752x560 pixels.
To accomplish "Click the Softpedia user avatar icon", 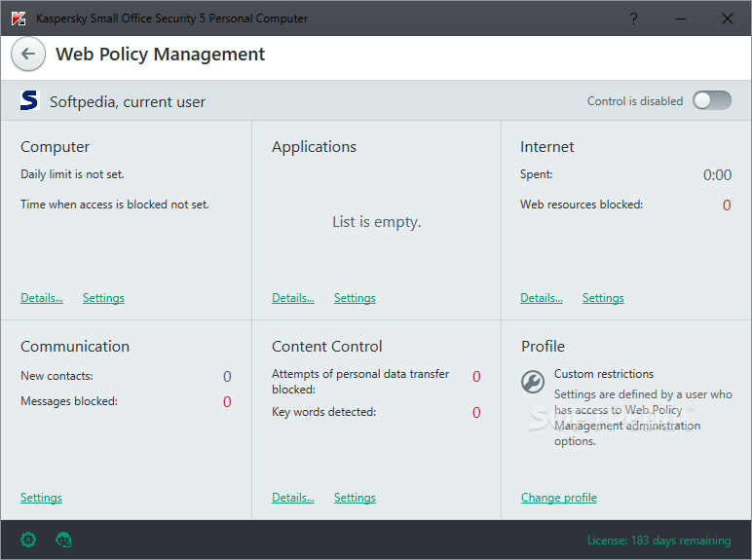I will click(x=29, y=100).
